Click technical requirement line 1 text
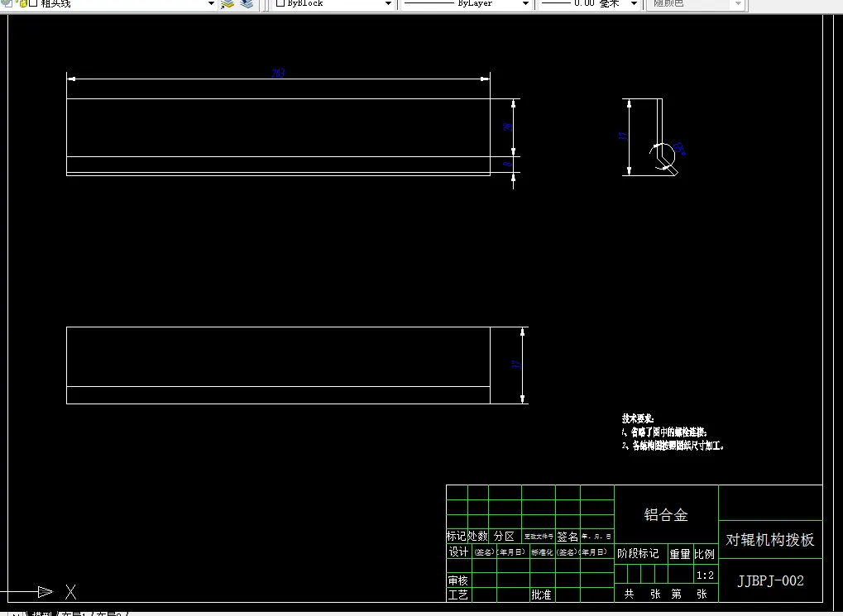The height and width of the screenshot is (616, 843). (x=664, y=432)
